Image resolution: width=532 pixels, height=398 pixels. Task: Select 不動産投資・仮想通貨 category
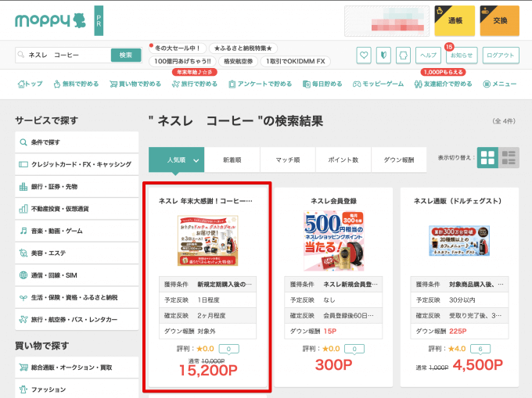(x=77, y=209)
